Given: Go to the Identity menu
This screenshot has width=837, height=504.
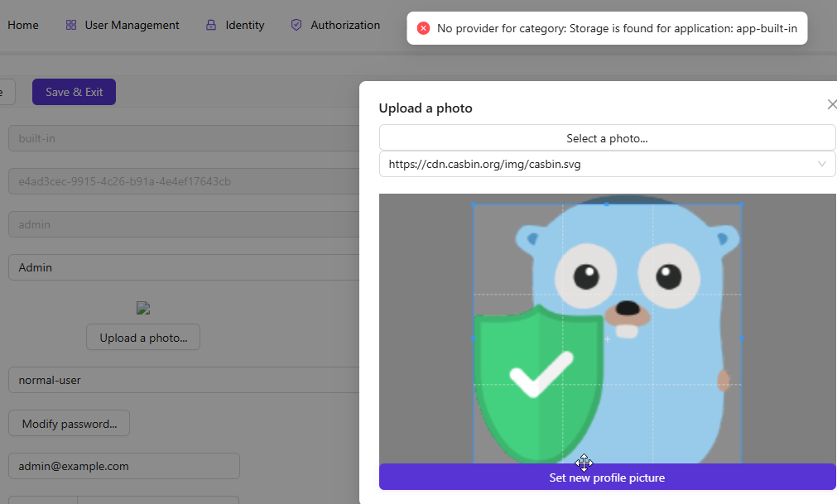Looking at the screenshot, I should pos(244,26).
